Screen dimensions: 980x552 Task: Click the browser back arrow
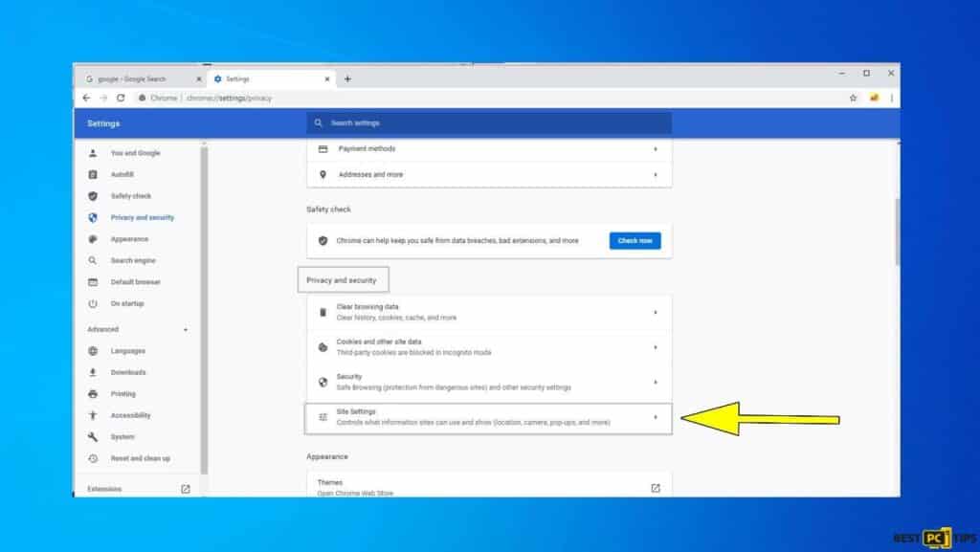click(x=86, y=98)
